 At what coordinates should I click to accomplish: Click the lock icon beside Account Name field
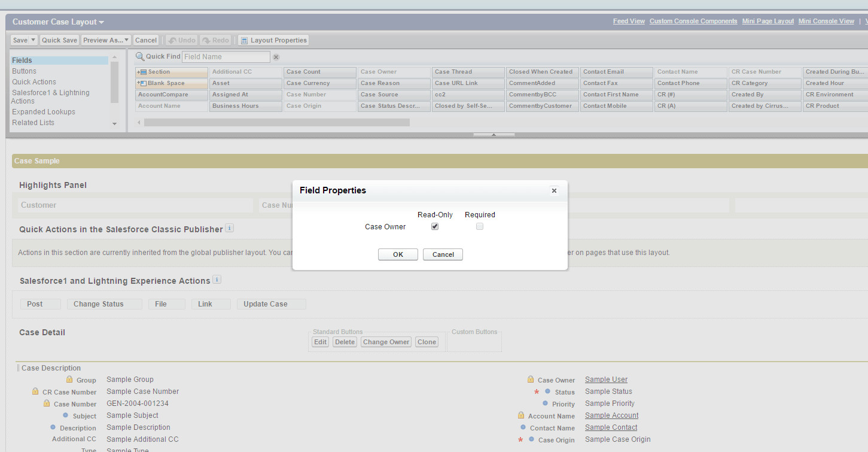(x=521, y=415)
